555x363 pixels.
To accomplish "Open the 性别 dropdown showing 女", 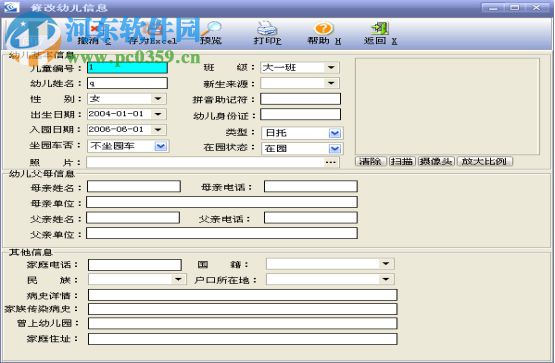I will tap(158, 99).
